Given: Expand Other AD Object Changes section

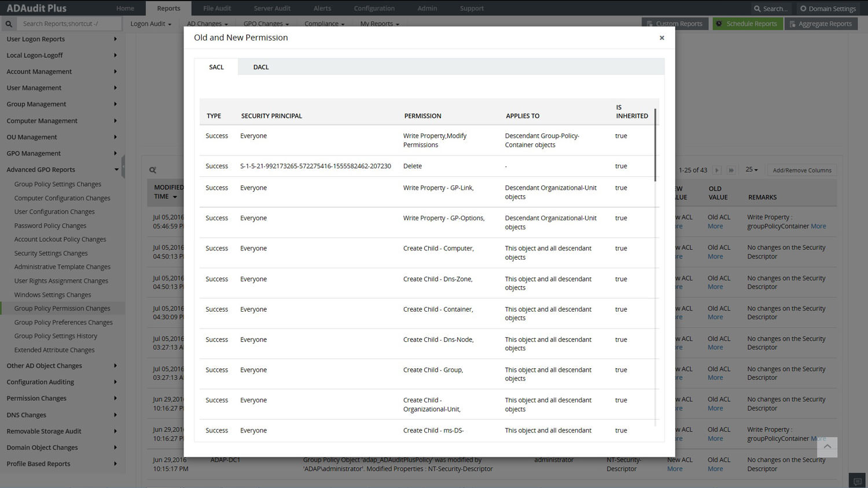Looking at the screenshot, I should click(x=62, y=366).
